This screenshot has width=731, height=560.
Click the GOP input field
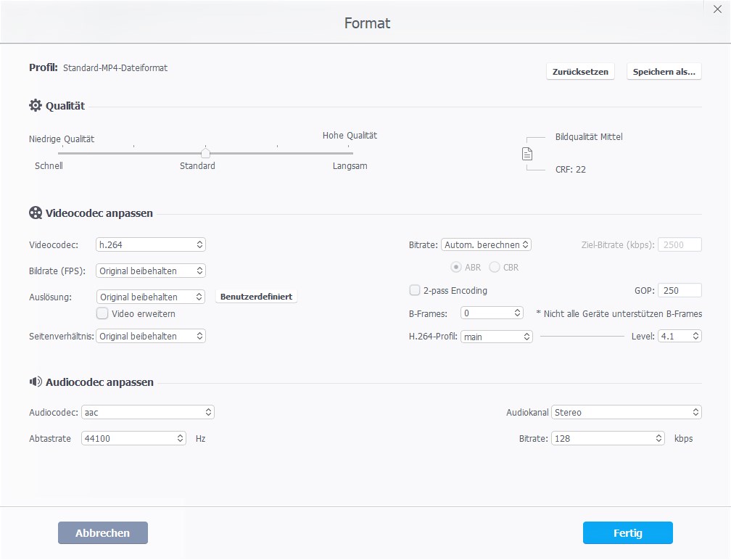680,290
